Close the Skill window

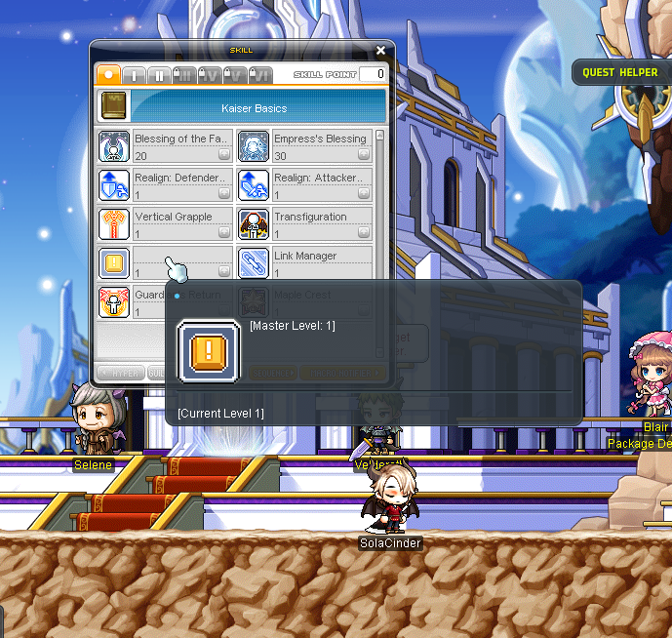coord(380,51)
